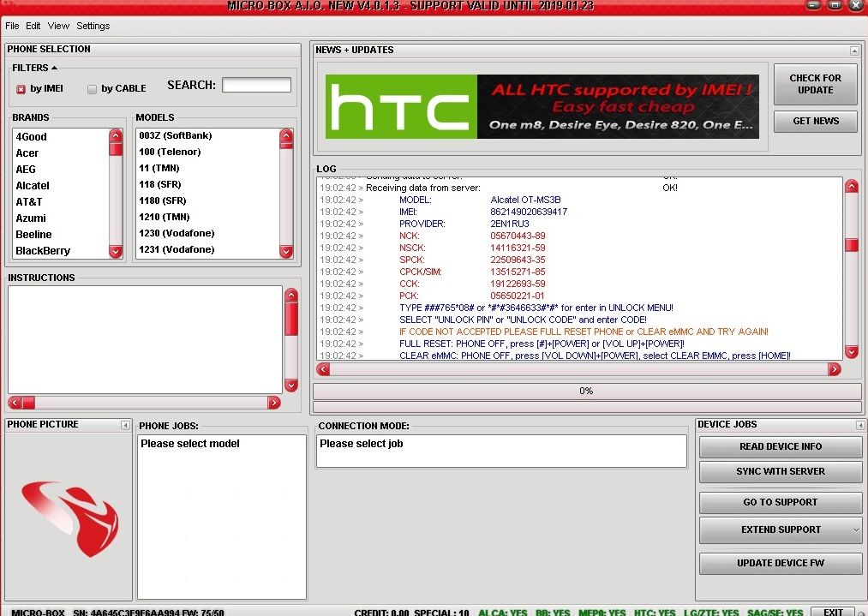
Task: Click the SYNC WITH SERVER button
Action: (x=781, y=471)
